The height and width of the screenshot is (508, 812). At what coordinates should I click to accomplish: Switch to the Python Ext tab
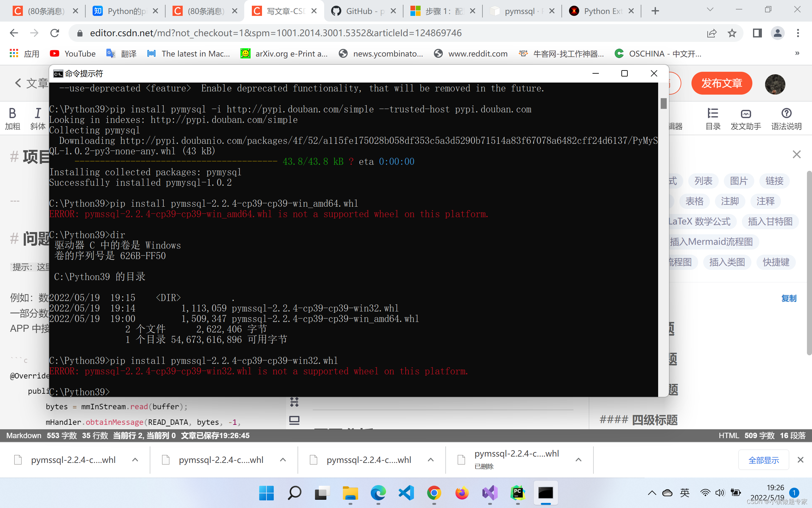click(601, 11)
